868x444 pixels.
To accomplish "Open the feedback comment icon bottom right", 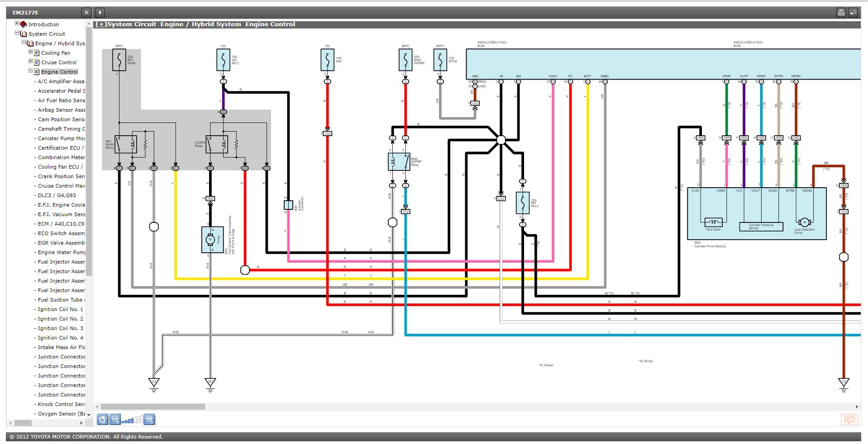I will [849, 420].
